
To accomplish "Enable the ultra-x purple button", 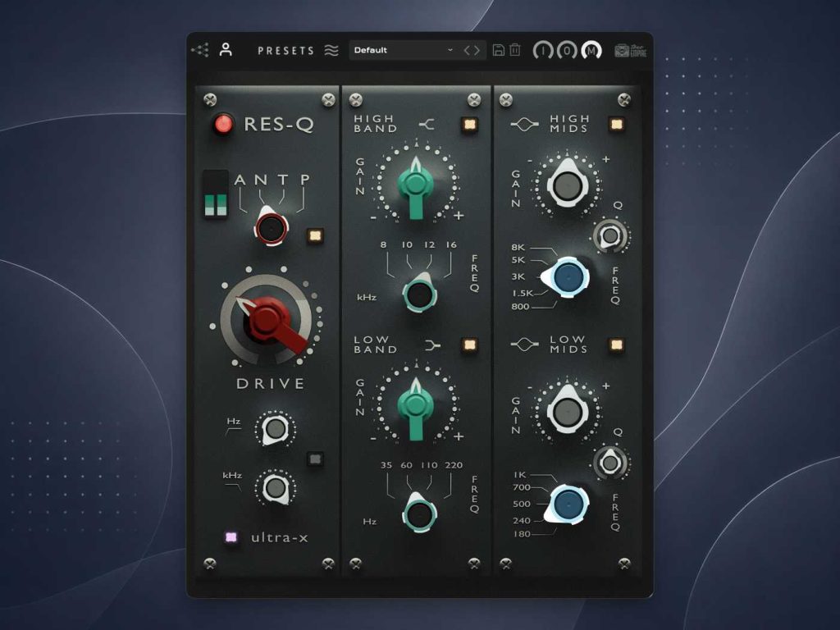I will (x=231, y=536).
